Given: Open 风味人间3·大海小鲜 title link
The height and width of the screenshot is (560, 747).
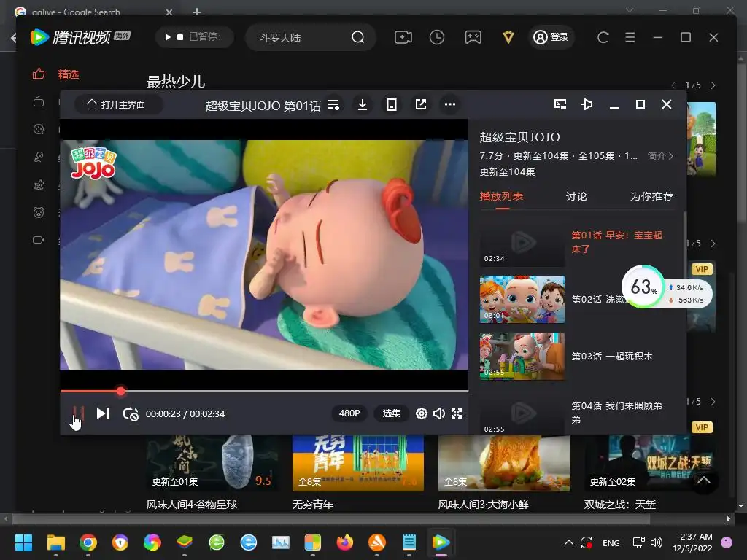Looking at the screenshot, I should [x=483, y=505].
